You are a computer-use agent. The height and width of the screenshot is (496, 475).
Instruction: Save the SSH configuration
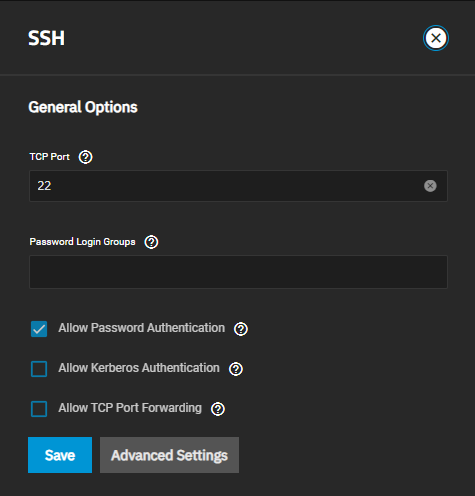pyautogui.click(x=60, y=455)
